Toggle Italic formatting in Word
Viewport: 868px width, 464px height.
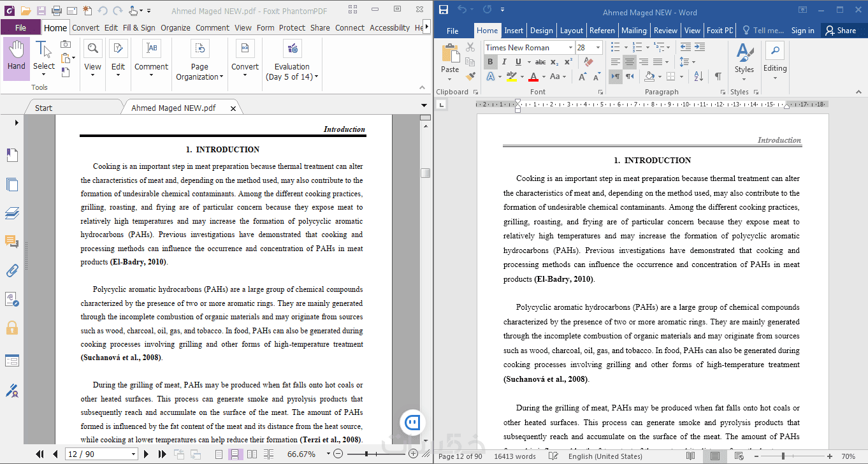(x=504, y=62)
